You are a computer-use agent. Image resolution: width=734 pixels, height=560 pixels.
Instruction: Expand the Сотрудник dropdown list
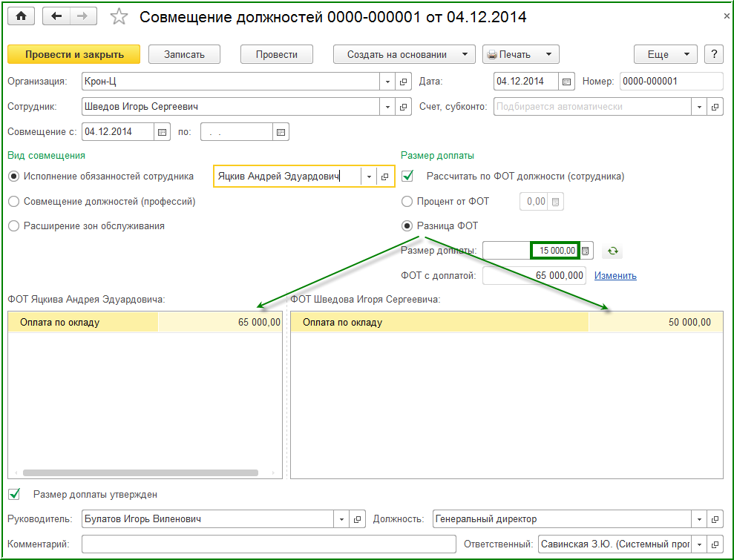click(388, 107)
